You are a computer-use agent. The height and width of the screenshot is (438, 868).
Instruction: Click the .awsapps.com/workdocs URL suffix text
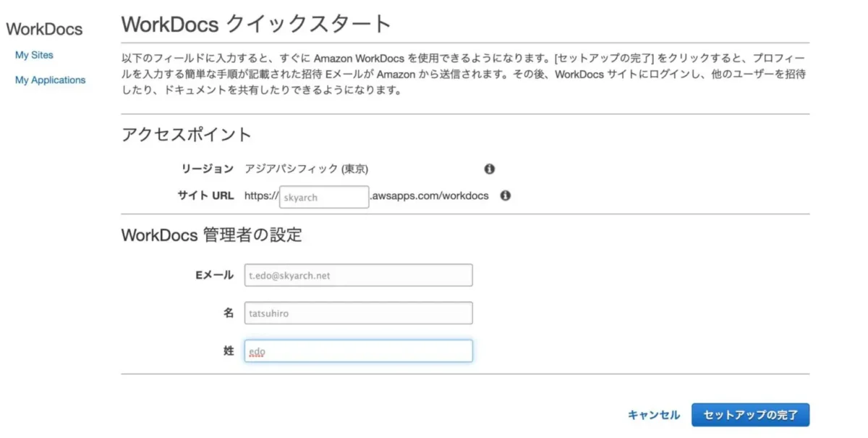click(430, 195)
